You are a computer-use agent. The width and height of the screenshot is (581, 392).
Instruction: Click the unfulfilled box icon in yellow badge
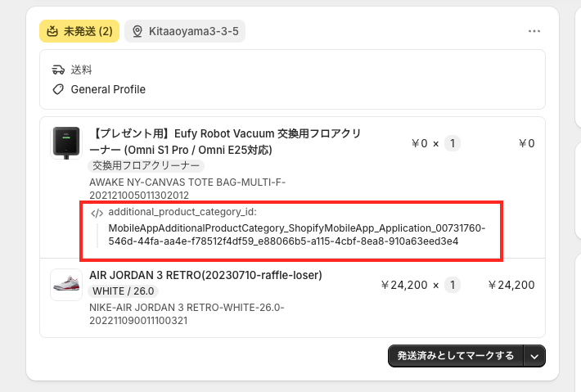coord(53,31)
